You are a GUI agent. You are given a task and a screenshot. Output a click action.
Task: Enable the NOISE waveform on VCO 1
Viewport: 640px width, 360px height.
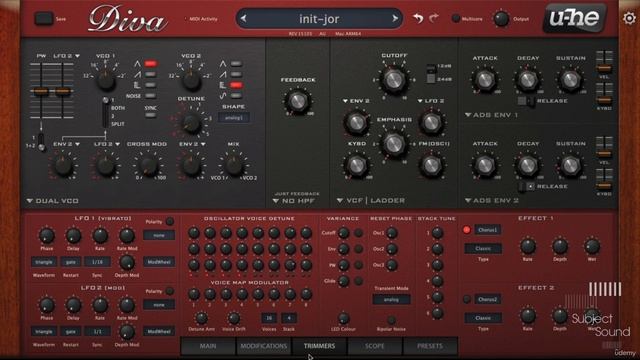pyautogui.click(x=151, y=96)
